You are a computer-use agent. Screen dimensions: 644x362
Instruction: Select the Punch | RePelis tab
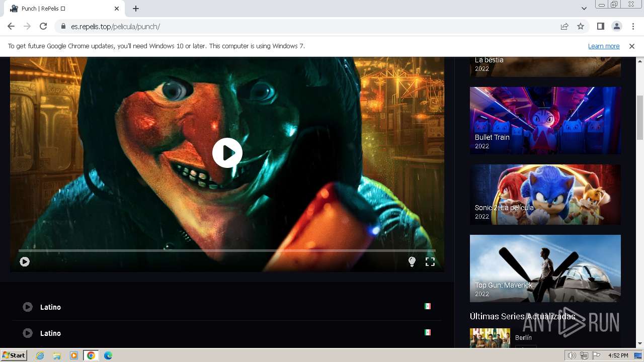pyautogui.click(x=65, y=9)
